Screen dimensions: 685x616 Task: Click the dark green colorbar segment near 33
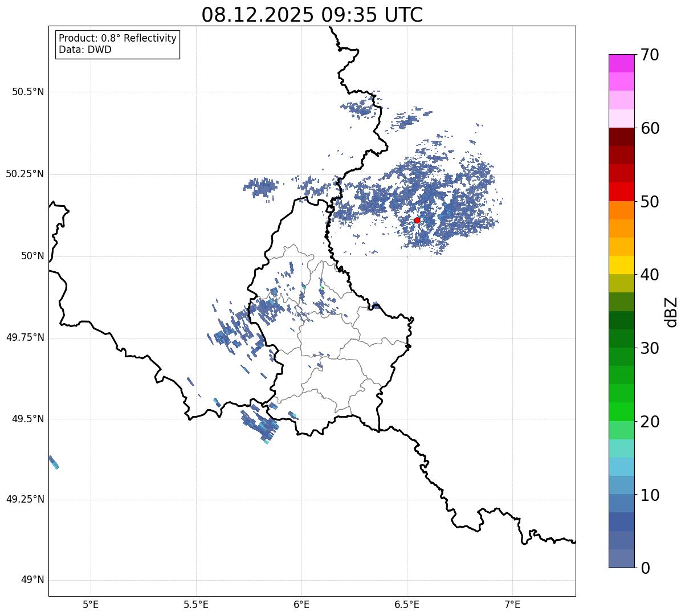pyautogui.click(x=621, y=320)
